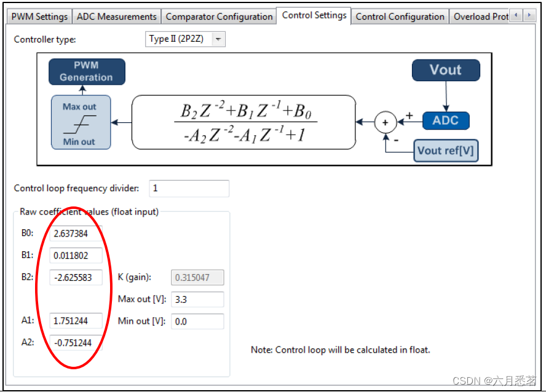Click the 'Control loop frequency divider:' label

[x=76, y=188]
